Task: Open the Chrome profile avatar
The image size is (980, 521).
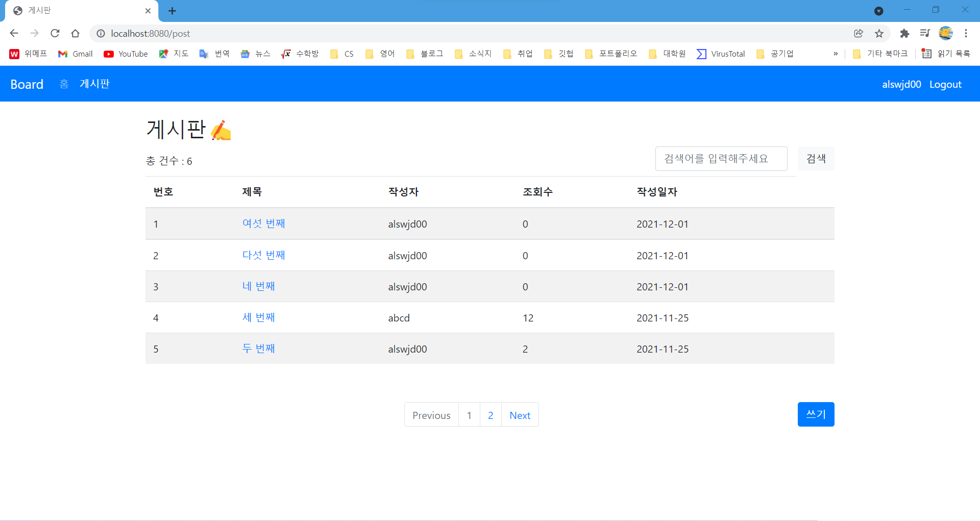Action: (946, 33)
